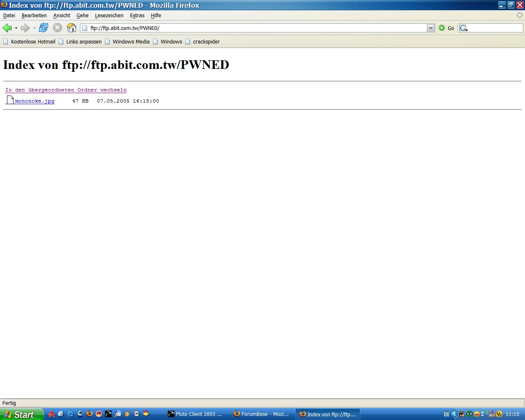Click the Stop loading button
This screenshot has width=525, height=420.
click(x=57, y=28)
